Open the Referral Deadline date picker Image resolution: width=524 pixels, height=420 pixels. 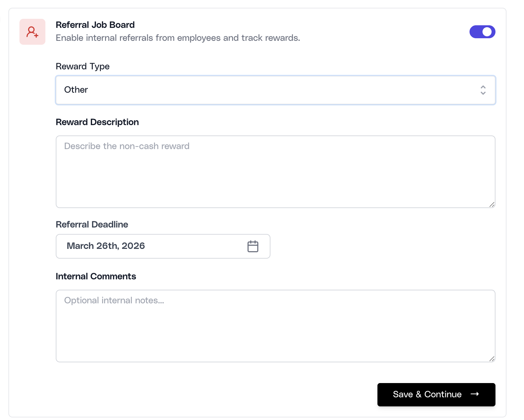pyautogui.click(x=163, y=246)
